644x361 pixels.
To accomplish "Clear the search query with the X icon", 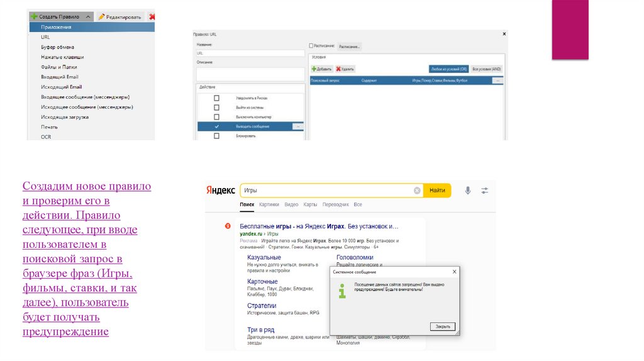I will (x=417, y=191).
